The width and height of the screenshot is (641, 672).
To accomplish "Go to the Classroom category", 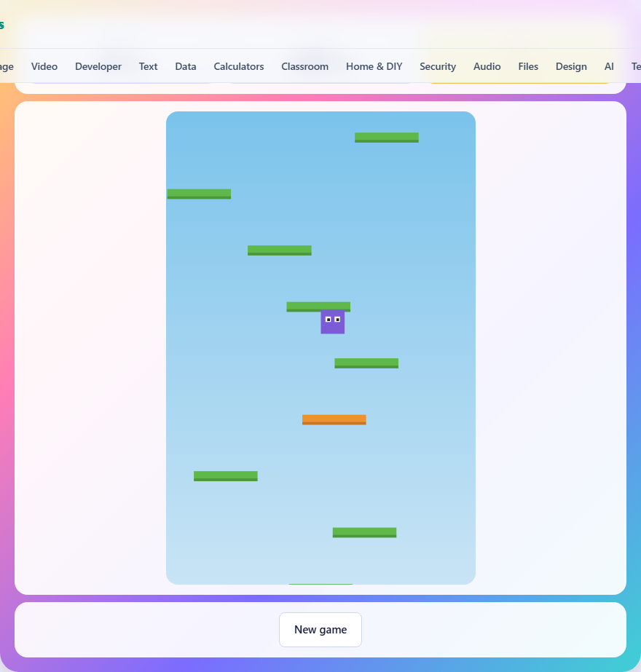I will [x=305, y=66].
